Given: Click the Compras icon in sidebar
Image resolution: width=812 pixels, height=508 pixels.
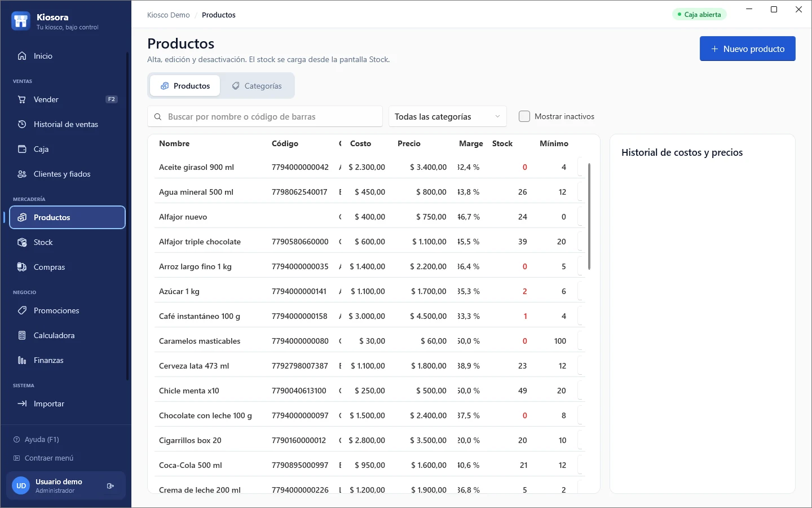Looking at the screenshot, I should 22,267.
